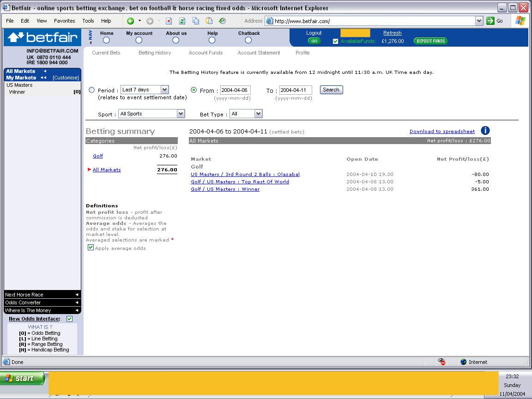The image size is (532, 399).
Task: Click the browser Back arrow icon
Action: coord(130,21)
